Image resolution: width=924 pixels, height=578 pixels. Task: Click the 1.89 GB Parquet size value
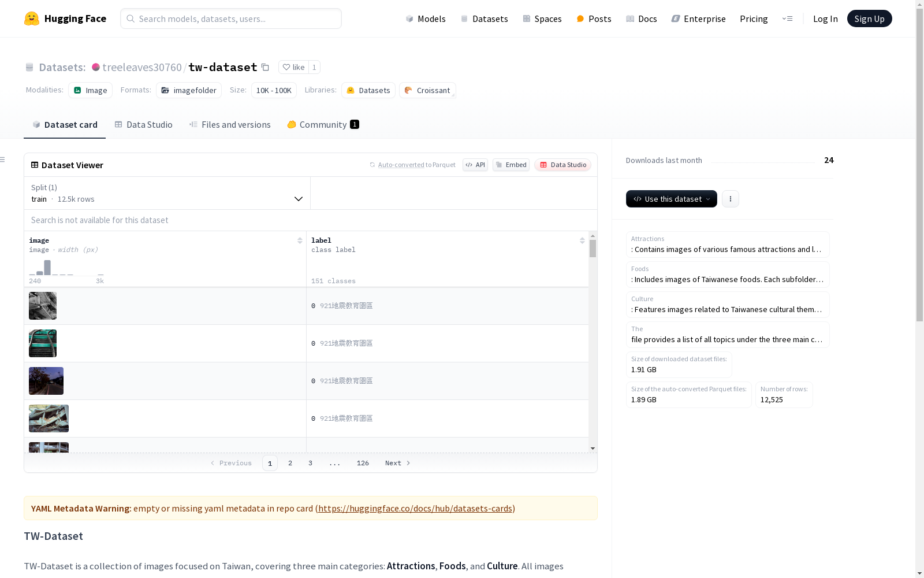[x=643, y=400]
